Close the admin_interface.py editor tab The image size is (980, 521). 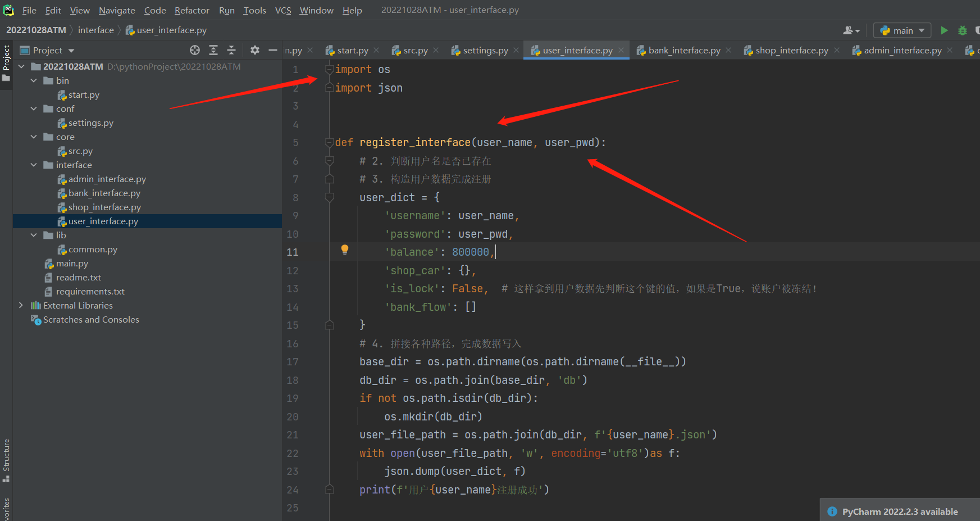click(950, 50)
